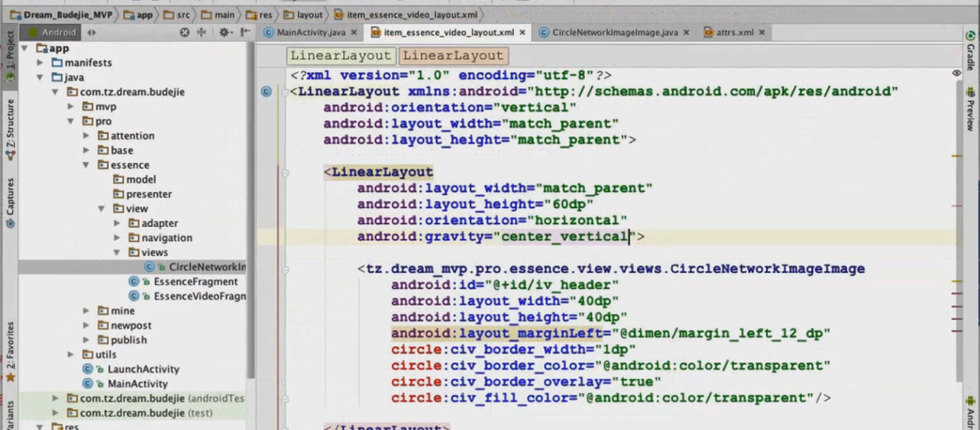Open the Captures side panel
980x430 pixels.
tap(10, 203)
